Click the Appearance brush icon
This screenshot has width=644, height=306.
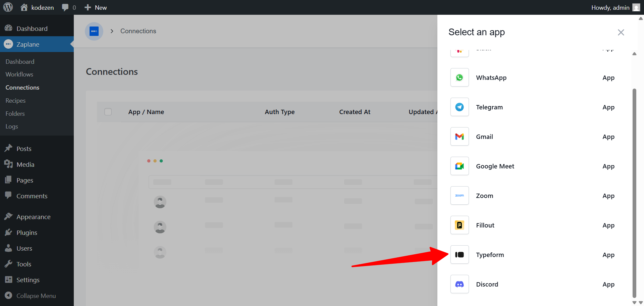coord(8,216)
